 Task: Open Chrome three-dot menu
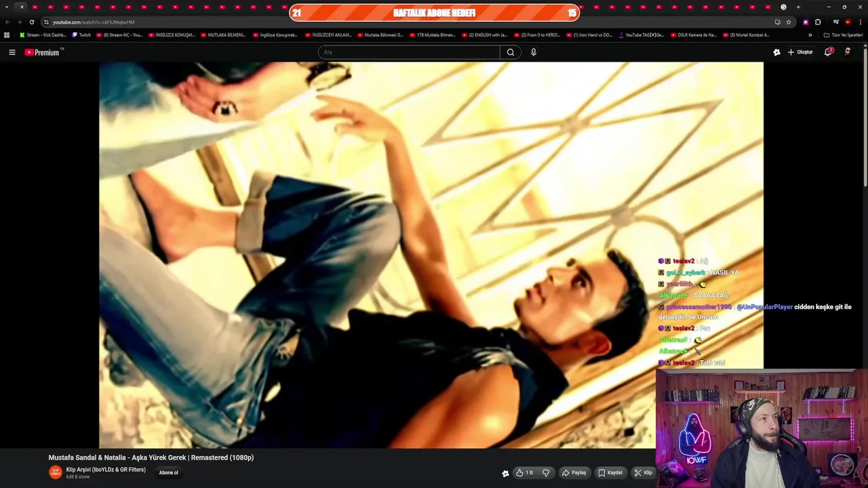[x=860, y=22]
